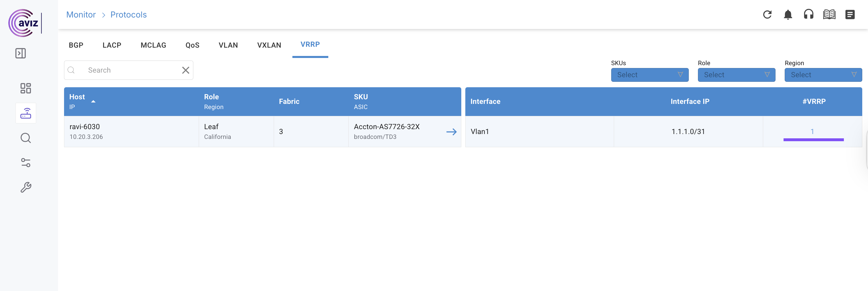Switch to the VXLAN tab
Image resolution: width=868 pixels, height=291 pixels.
(269, 45)
